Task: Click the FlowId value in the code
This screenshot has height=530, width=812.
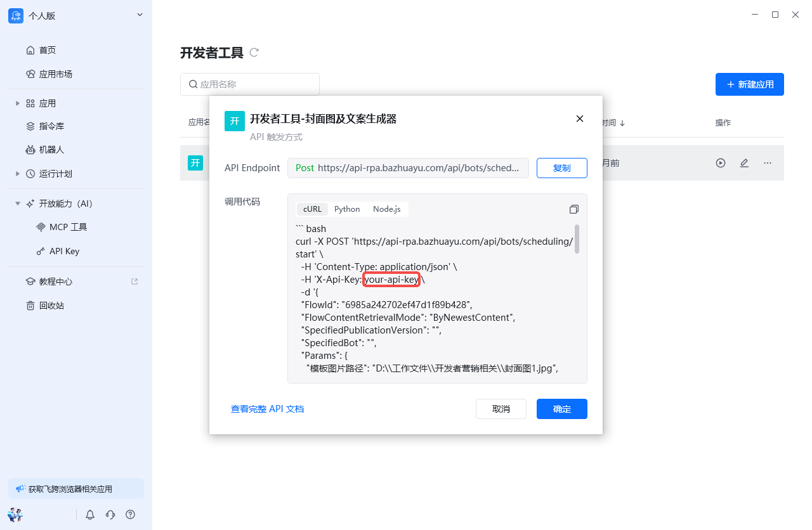Action: [407, 304]
